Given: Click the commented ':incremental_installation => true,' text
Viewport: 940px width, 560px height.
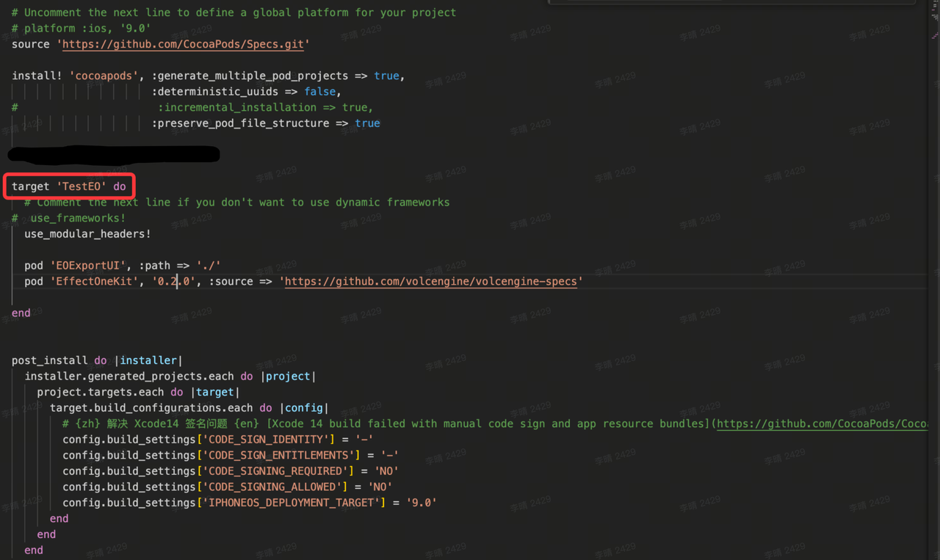Looking at the screenshot, I should pos(266,107).
